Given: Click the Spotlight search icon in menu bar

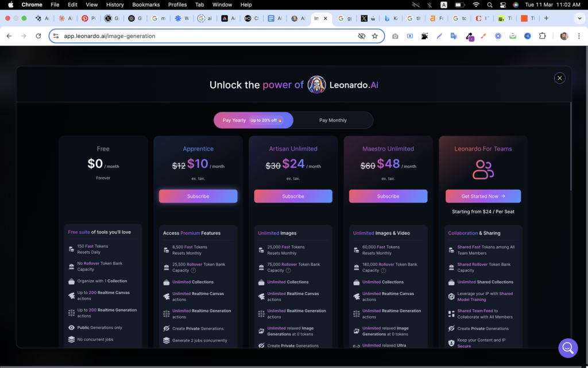Looking at the screenshot, I should point(490,5).
